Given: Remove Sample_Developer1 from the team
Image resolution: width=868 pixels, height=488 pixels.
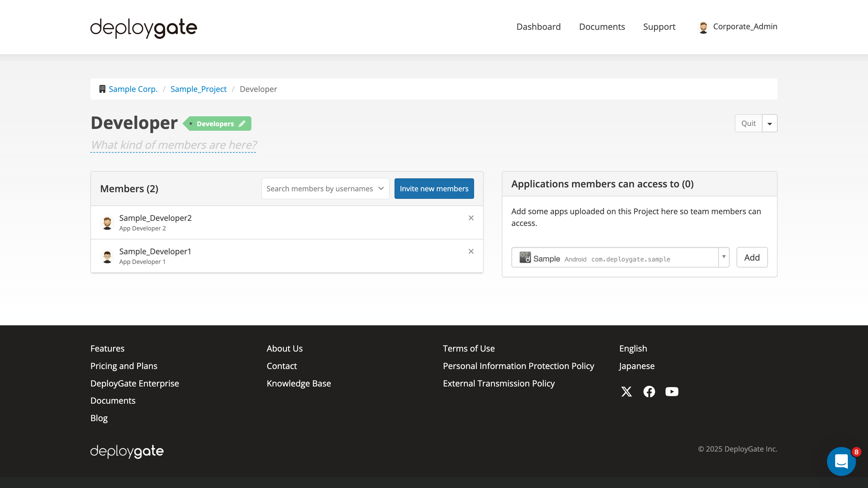Looking at the screenshot, I should tap(471, 251).
